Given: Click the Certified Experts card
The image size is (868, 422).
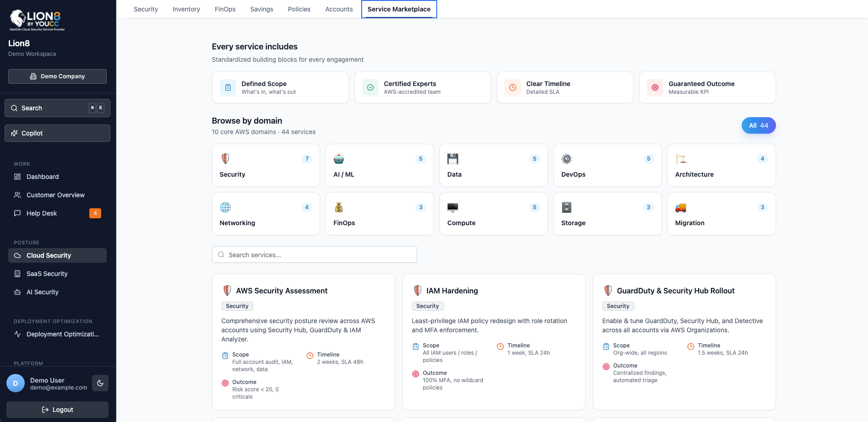Looking at the screenshot, I should [x=423, y=87].
